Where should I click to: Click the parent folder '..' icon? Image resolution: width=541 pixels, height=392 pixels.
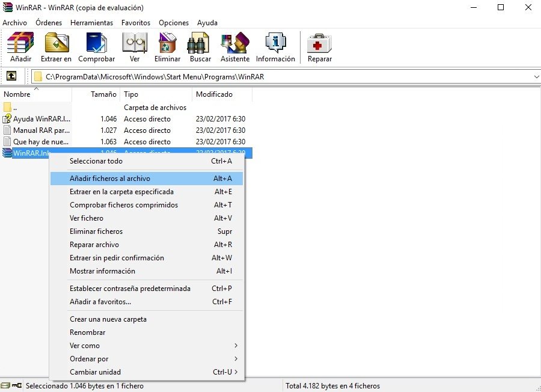[x=7, y=107]
